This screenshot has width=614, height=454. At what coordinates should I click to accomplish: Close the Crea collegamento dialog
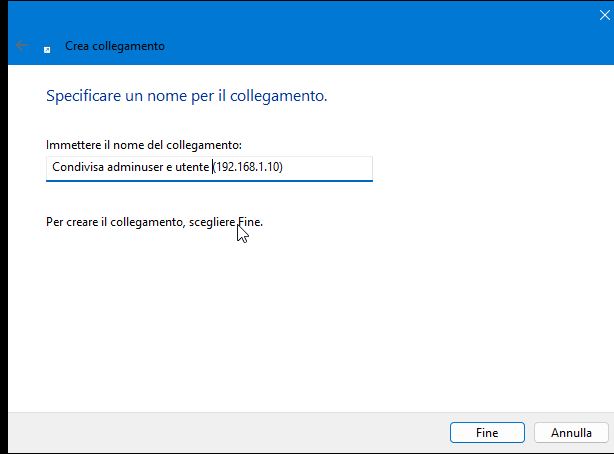[604, 15]
